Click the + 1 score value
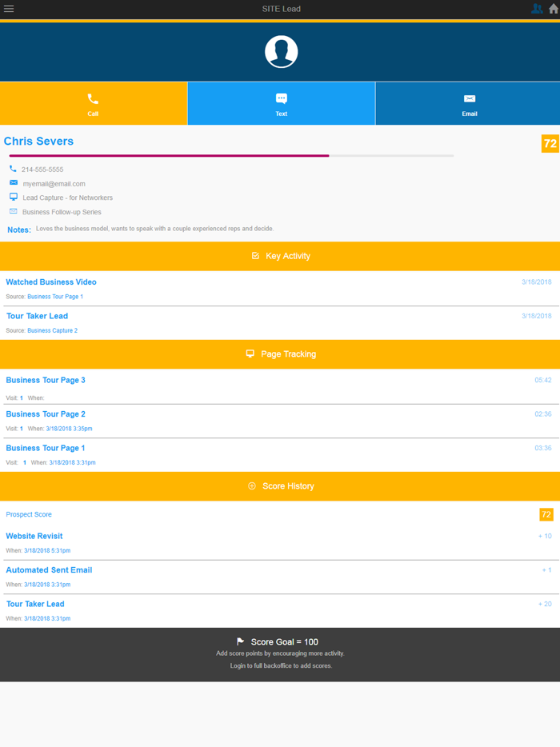This screenshot has height=747, width=560. [x=546, y=569]
